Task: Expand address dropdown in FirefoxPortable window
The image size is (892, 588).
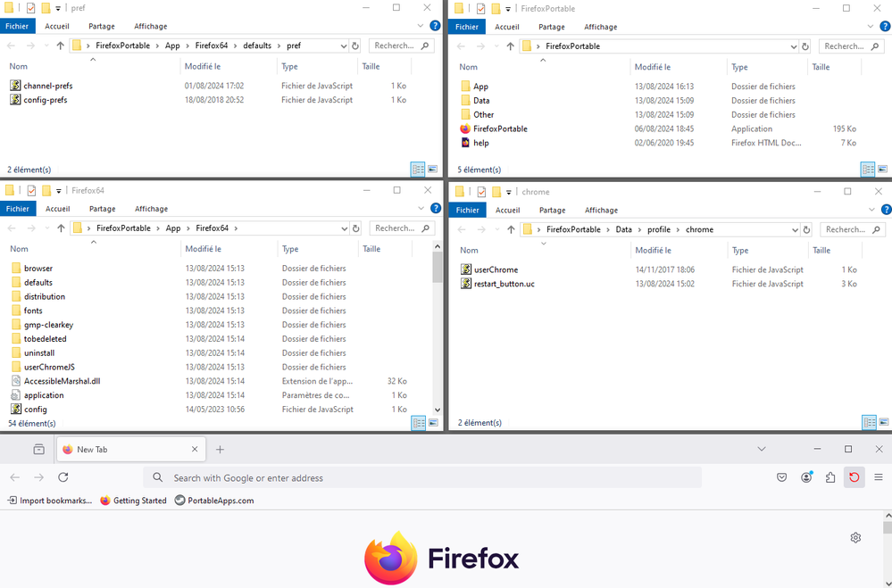Action: pyautogui.click(x=794, y=46)
